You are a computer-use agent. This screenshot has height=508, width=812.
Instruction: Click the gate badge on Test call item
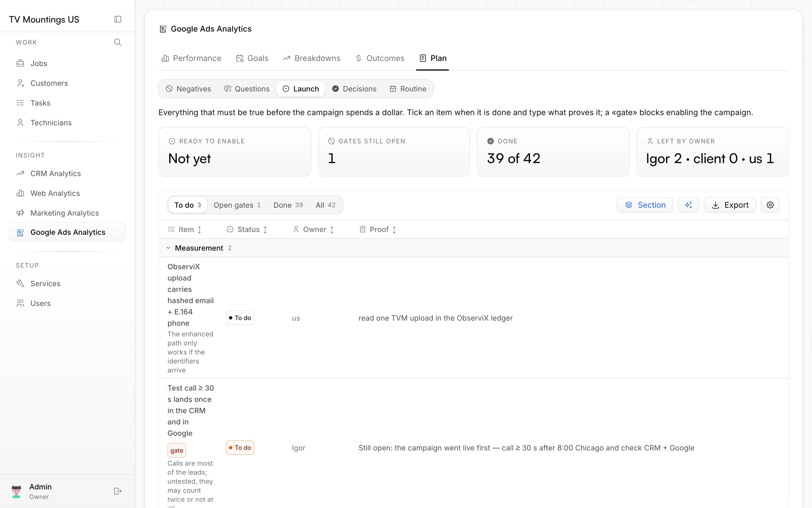pyautogui.click(x=177, y=450)
